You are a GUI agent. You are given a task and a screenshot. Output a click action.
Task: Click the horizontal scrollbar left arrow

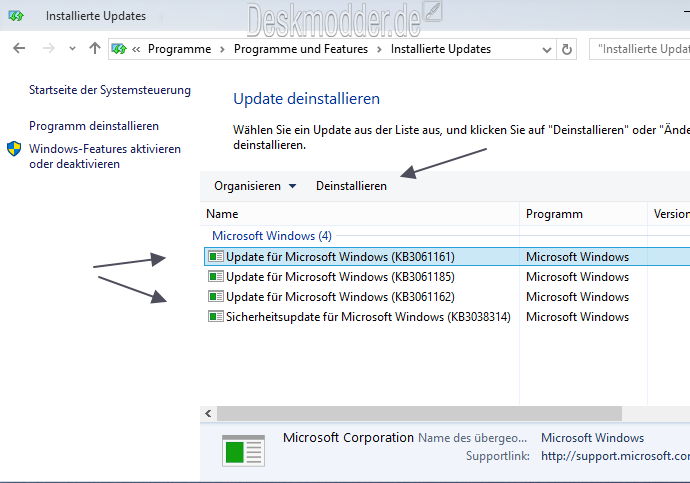(208, 413)
